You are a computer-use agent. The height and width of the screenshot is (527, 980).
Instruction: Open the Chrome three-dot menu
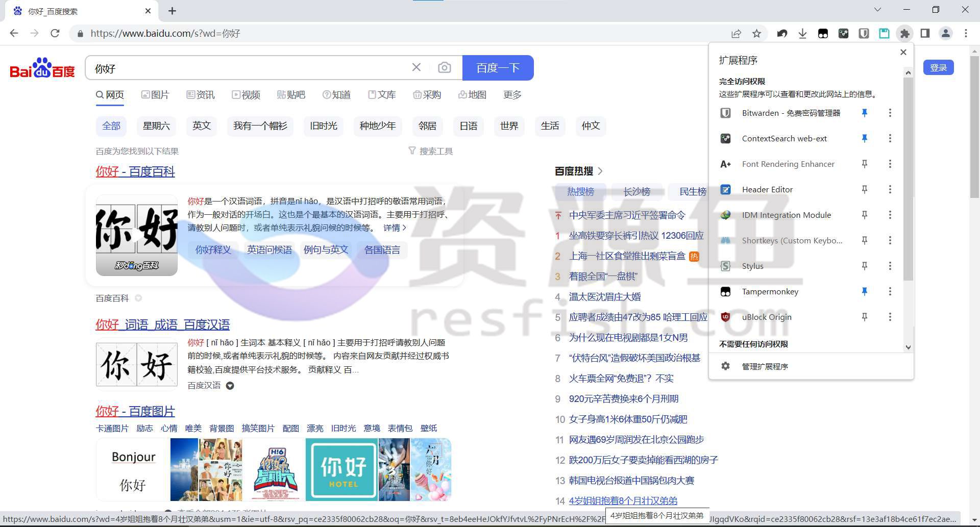966,34
